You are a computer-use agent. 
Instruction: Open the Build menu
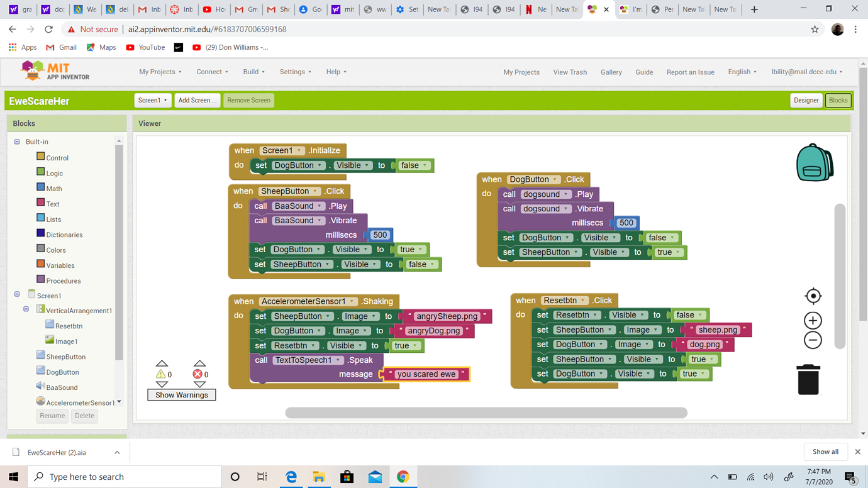coord(253,72)
